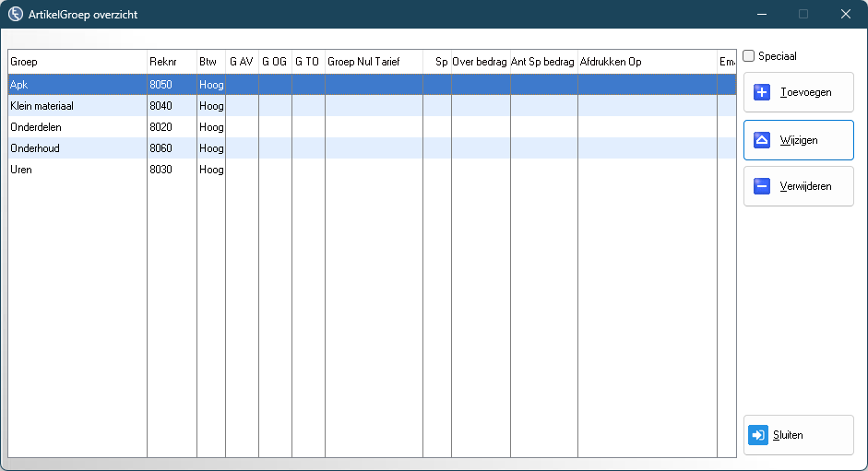
Task: Close the ArtikelGroep overzicht window
Action: click(x=845, y=14)
